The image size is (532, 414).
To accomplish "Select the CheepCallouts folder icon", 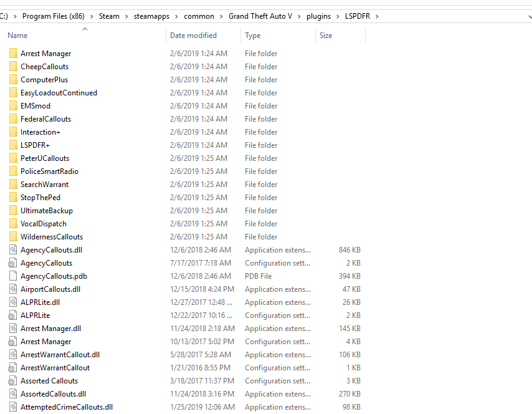I will pyautogui.click(x=13, y=67).
